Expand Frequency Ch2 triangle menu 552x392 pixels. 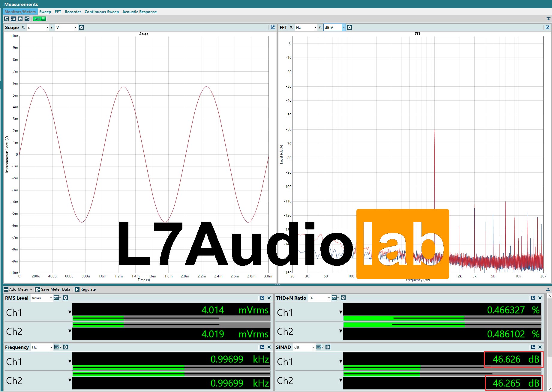70,380
